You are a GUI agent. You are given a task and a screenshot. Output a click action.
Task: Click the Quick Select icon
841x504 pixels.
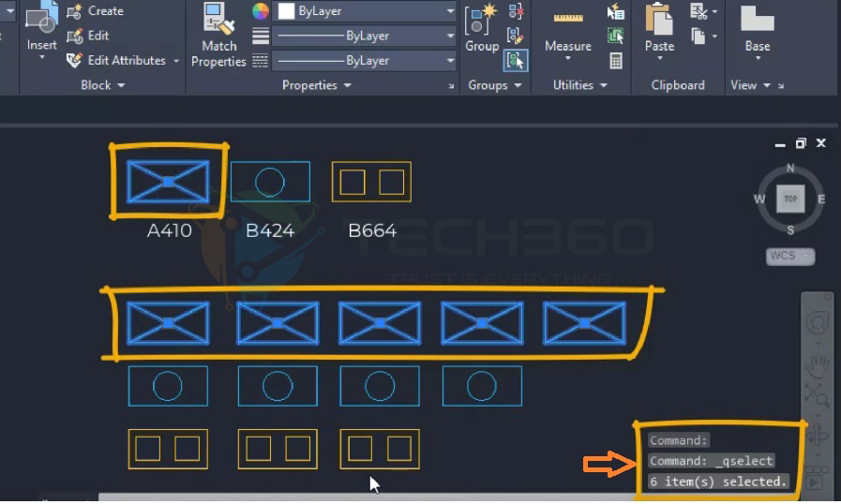(616, 10)
